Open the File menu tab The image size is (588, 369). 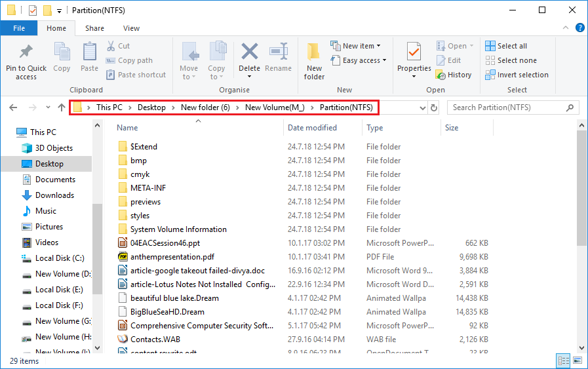click(19, 28)
